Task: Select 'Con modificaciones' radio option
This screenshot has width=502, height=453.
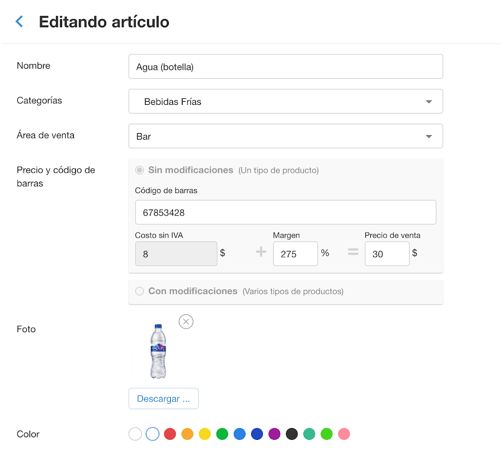Action: 139,291
